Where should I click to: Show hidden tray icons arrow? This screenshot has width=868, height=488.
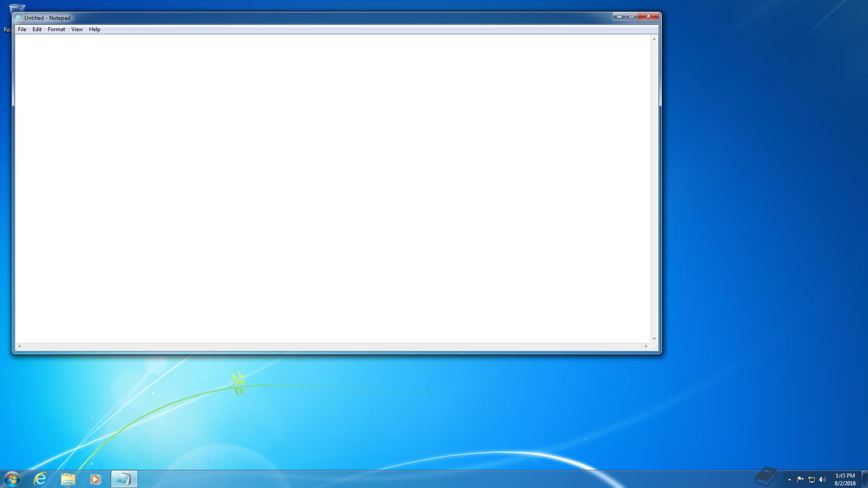tap(789, 479)
